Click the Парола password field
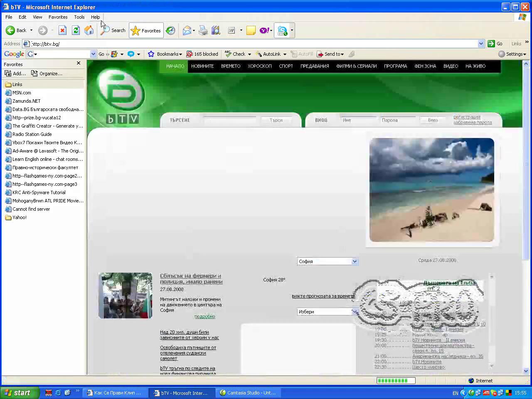Viewport: 532px width, 399px height. click(x=398, y=120)
